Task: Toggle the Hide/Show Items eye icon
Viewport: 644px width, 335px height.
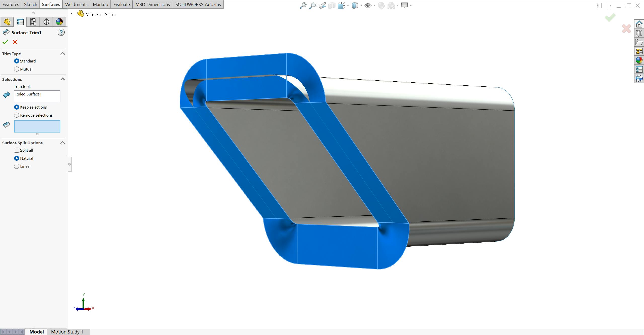Action: pyautogui.click(x=368, y=5)
